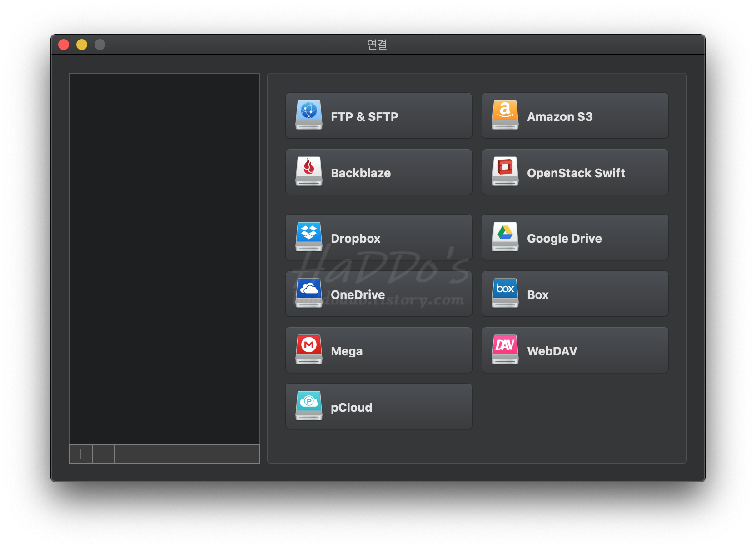Click the FTP & SFTP globe drive icon
The width and height of the screenshot is (756, 549).
coord(309,115)
